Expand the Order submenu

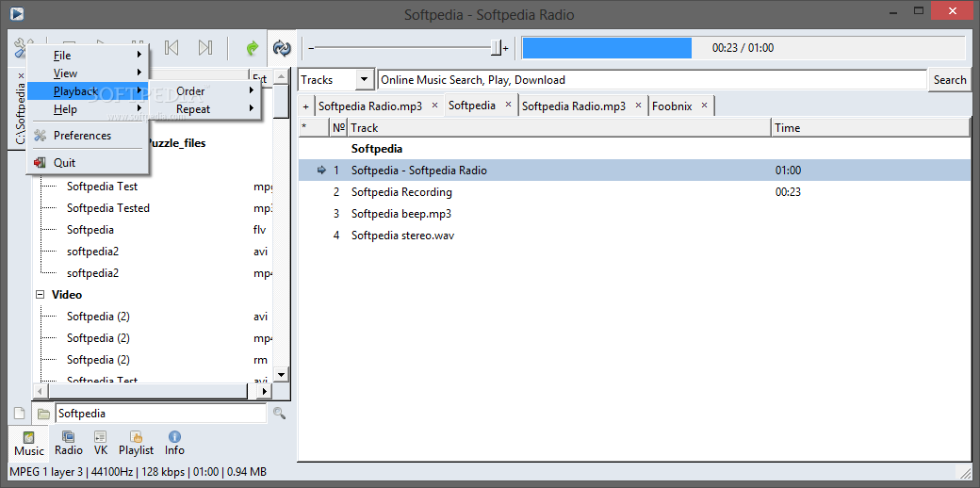click(x=205, y=91)
